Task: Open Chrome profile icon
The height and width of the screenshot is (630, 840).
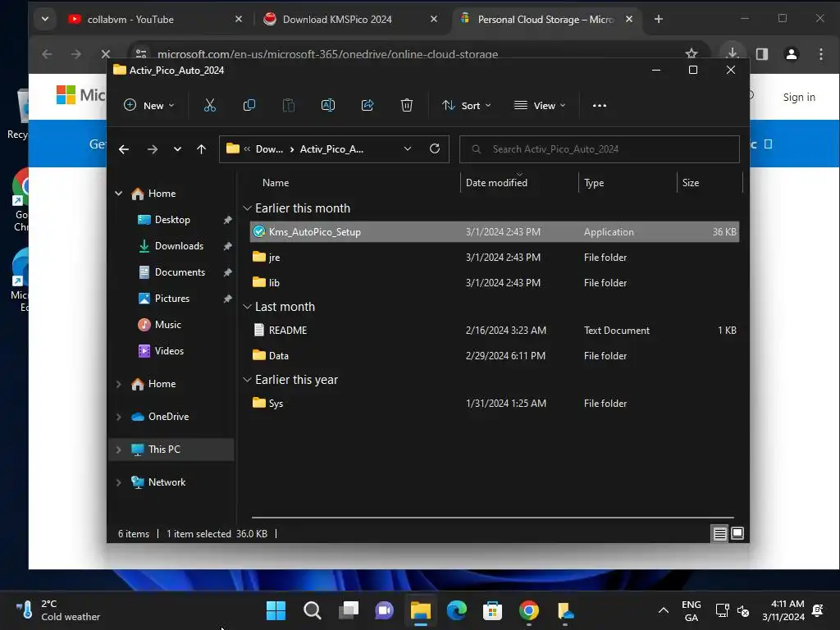Action: coord(792,54)
